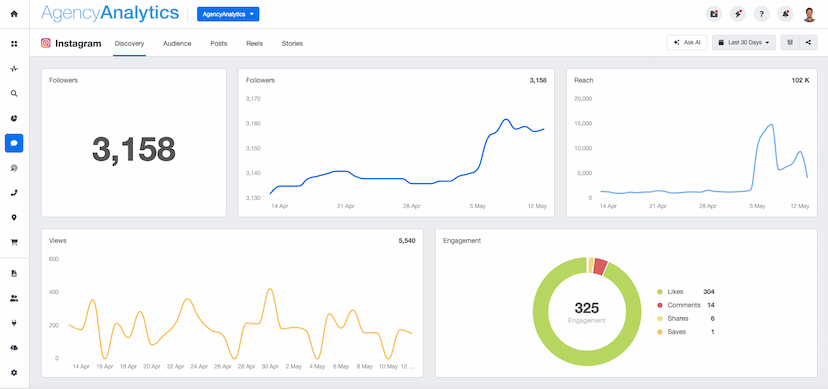Switch to the Discovery tab
Screen dimensions: 828x389
click(129, 44)
